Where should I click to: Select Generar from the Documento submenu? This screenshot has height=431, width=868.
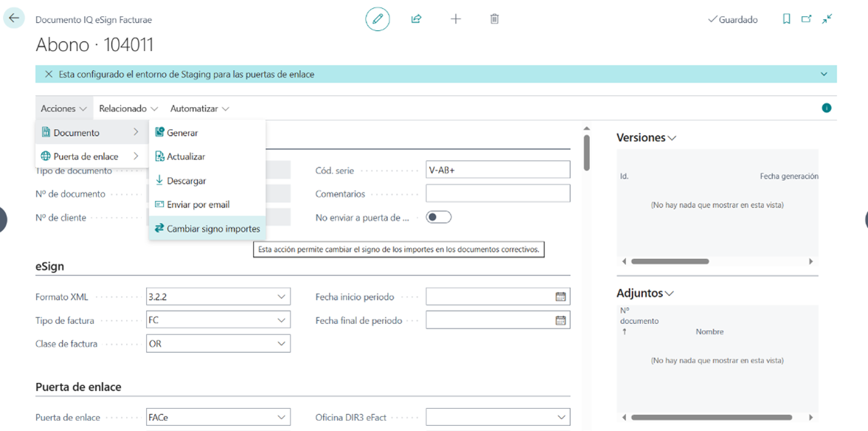[x=182, y=133]
